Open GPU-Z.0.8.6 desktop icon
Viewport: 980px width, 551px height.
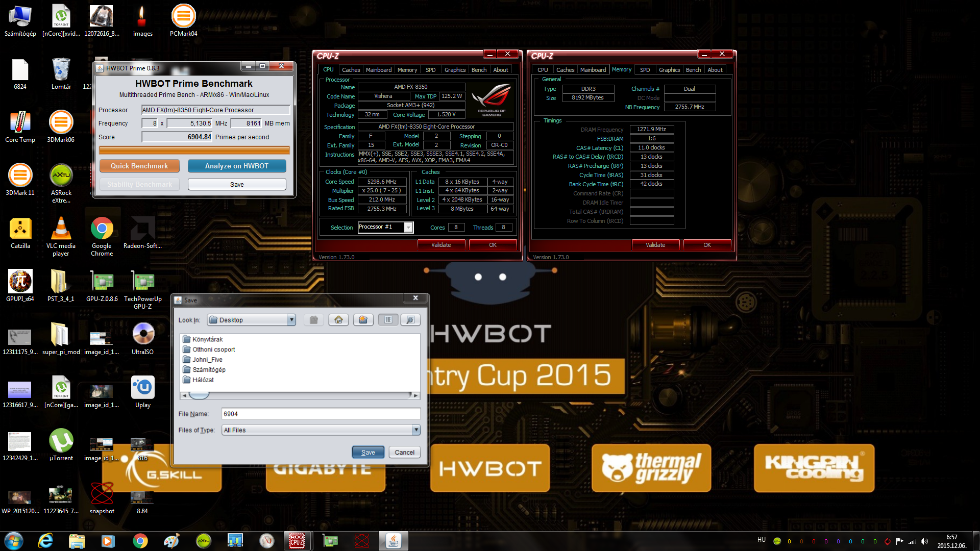pyautogui.click(x=102, y=286)
